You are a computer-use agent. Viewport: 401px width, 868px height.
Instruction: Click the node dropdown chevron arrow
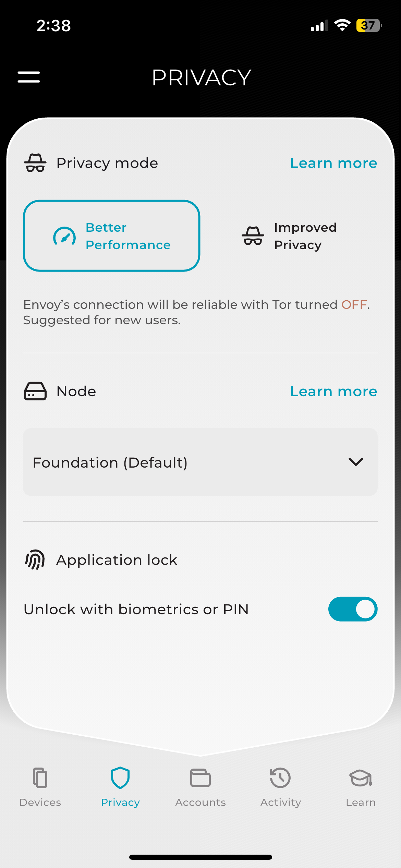356,462
